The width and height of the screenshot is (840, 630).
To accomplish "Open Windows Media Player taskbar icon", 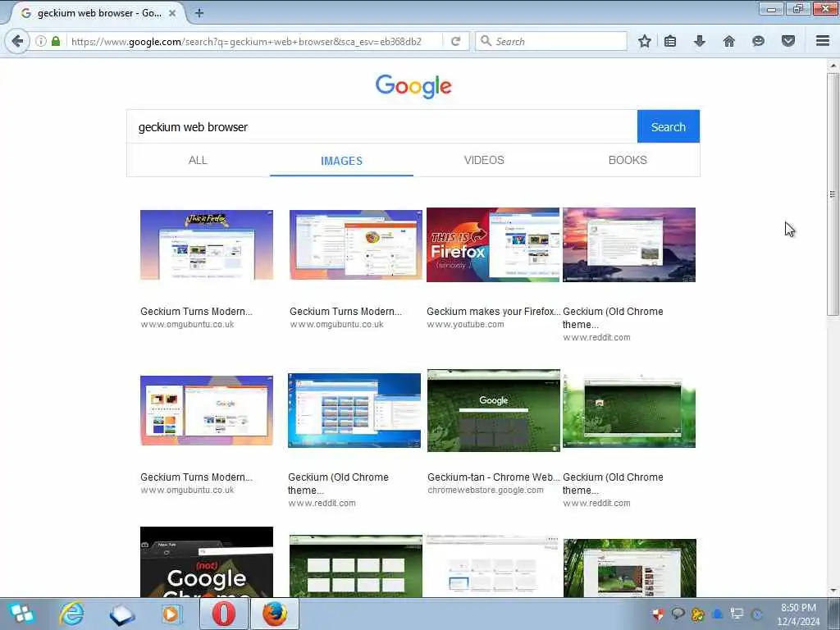I will point(171,614).
